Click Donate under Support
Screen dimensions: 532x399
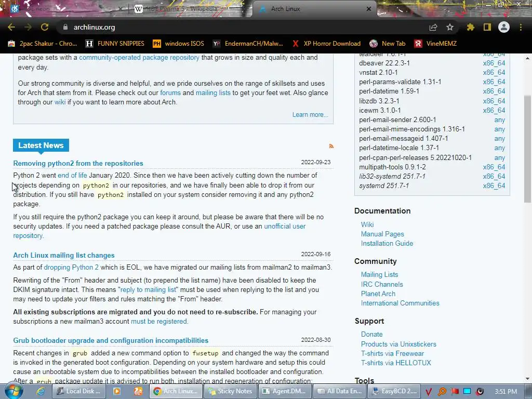pos(371,334)
